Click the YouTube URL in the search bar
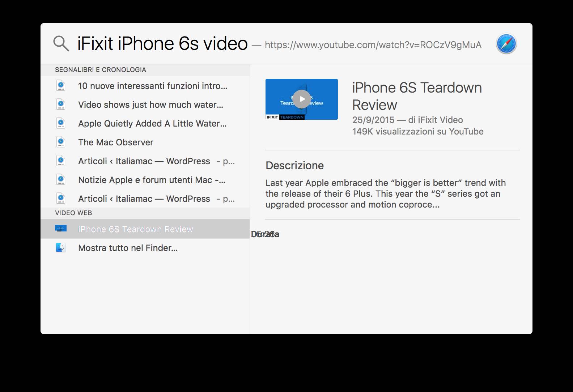This screenshot has height=392, width=573. [373, 45]
